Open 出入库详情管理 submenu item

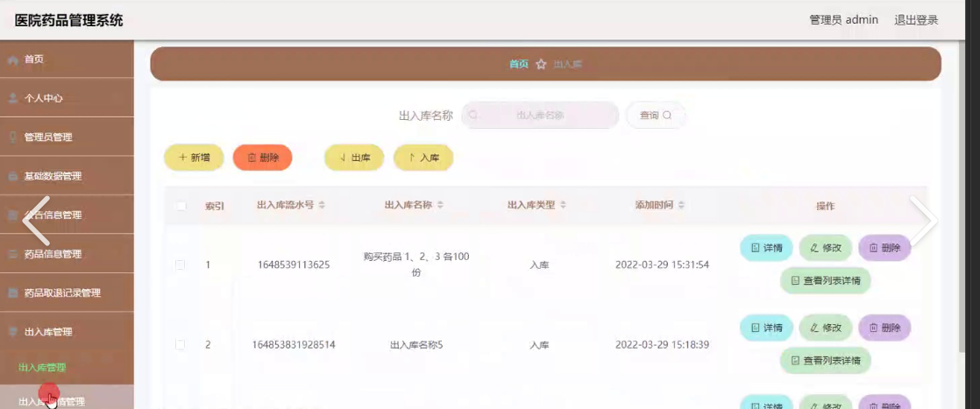pos(67,398)
